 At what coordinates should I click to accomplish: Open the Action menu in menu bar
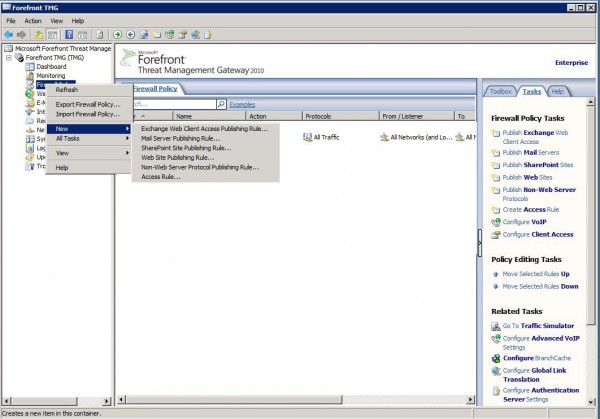33,20
